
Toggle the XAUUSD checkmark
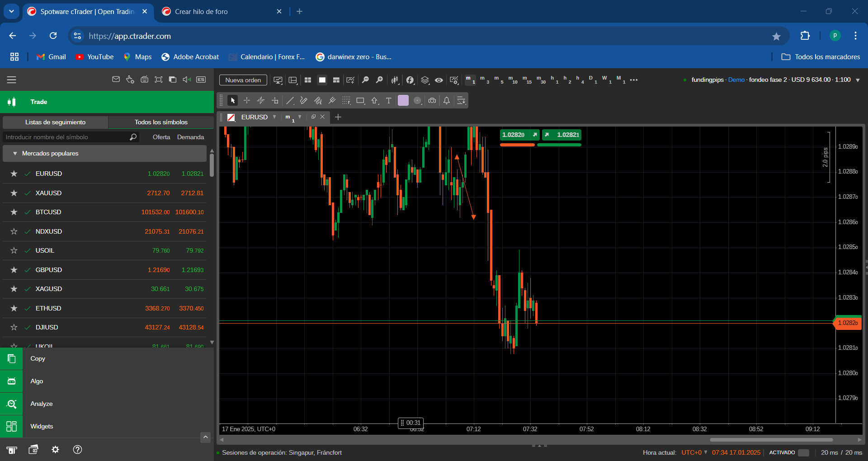[x=28, y=193]
